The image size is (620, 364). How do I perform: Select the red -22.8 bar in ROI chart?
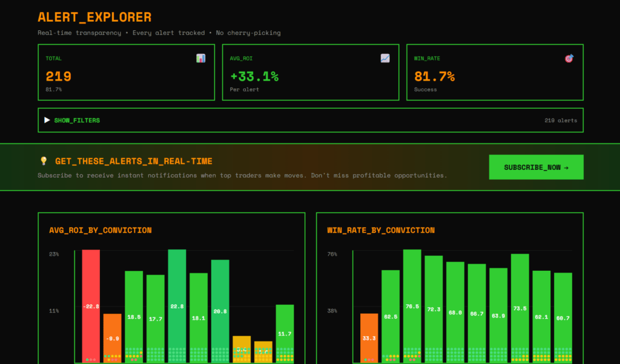pyautogui.click(x=91, y=306)
